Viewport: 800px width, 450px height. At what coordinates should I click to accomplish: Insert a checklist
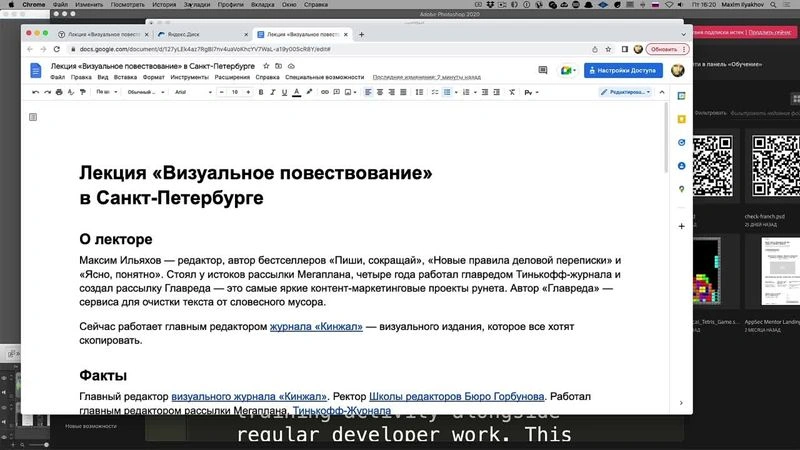(435, 92)
